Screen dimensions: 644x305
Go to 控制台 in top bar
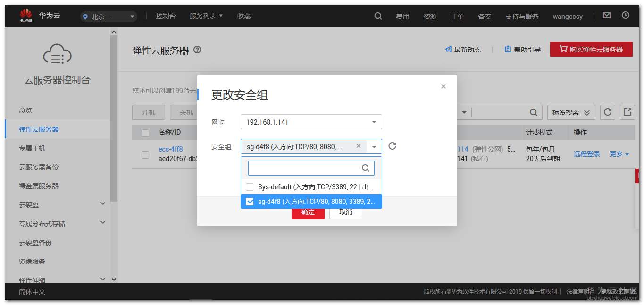(166, 16)
